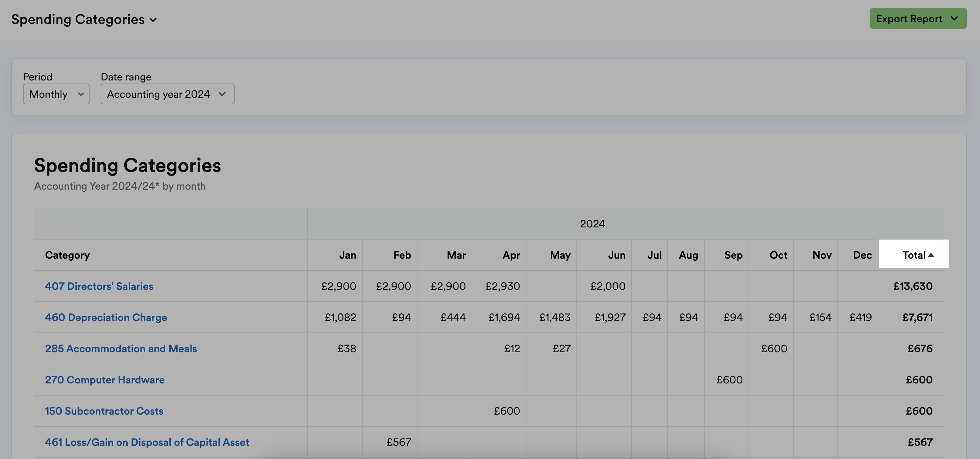
Task: Open the 270 Computer Hardware category link
Action: (104, 380)
